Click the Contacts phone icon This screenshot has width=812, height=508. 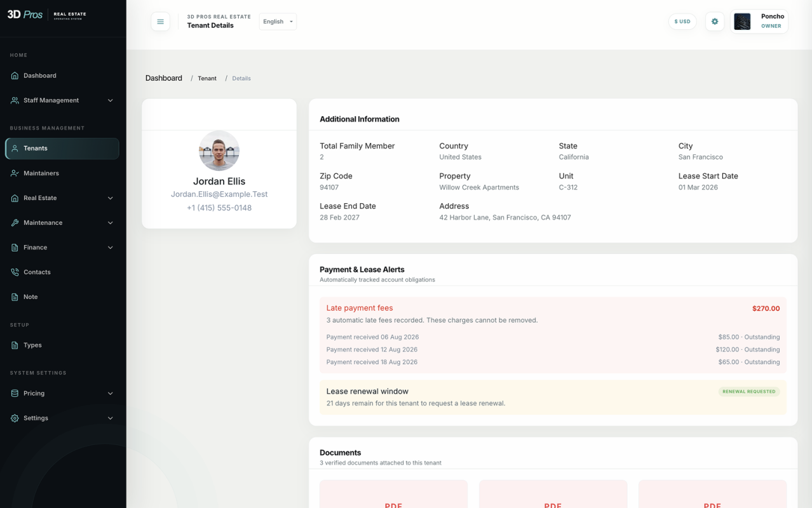click(x=15, y=272)
